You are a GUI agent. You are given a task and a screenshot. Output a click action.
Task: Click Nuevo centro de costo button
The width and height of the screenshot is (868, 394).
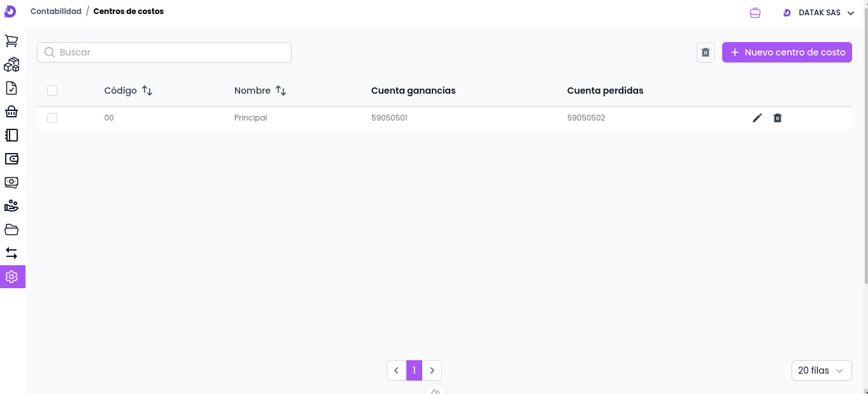[x=786, y=52]
